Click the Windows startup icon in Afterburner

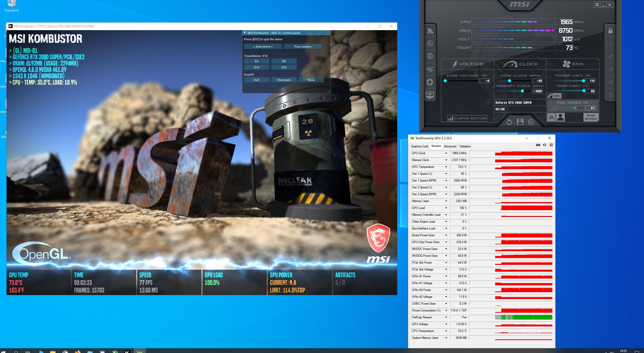(x=597, y=5)
